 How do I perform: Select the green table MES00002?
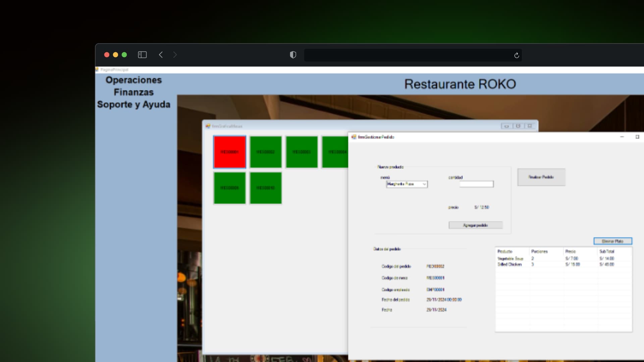(266, 152)
